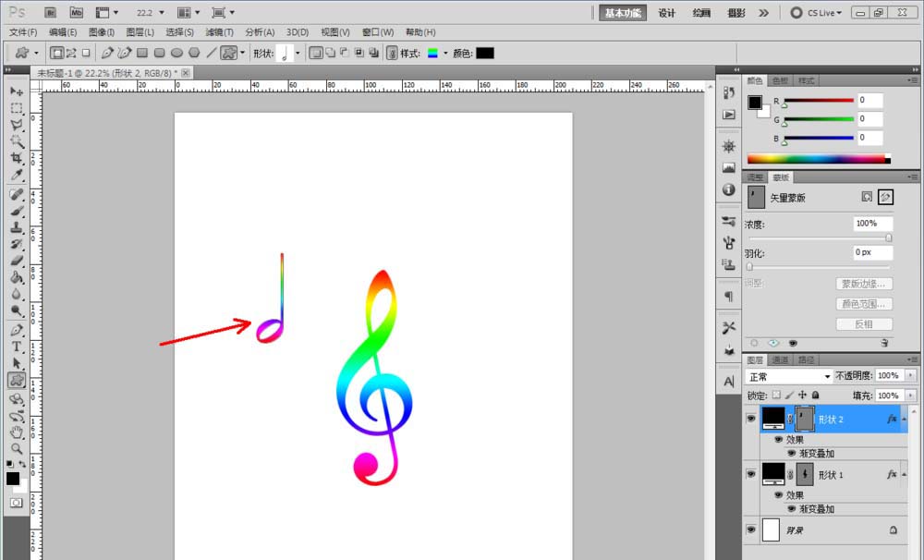924x560 pixels.
Task: Collapse effects of 形状 1 layer
Action: 904,475
